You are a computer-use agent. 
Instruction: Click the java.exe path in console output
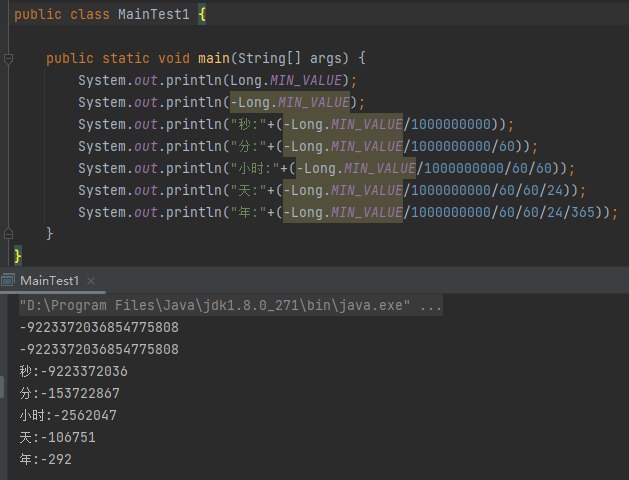point(213,305)
